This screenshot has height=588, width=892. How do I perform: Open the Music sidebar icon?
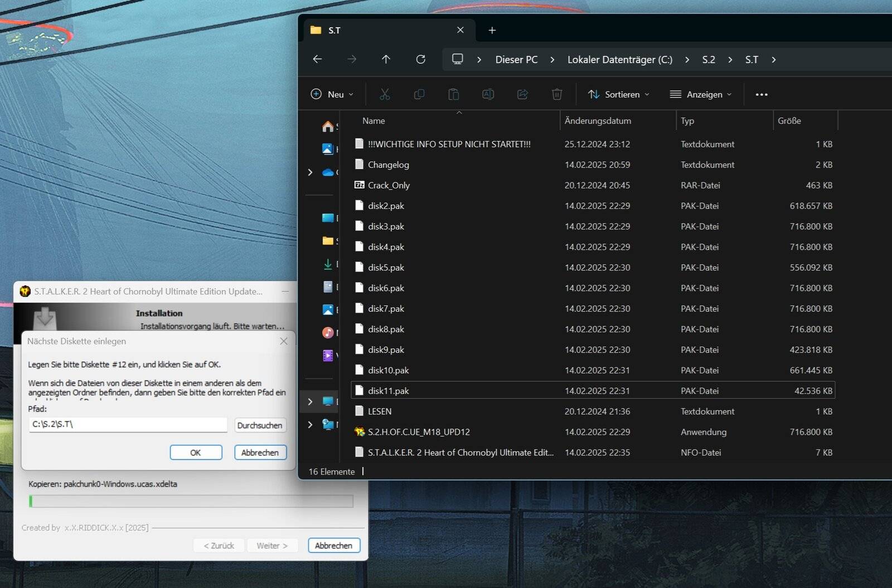click(328, 333)
